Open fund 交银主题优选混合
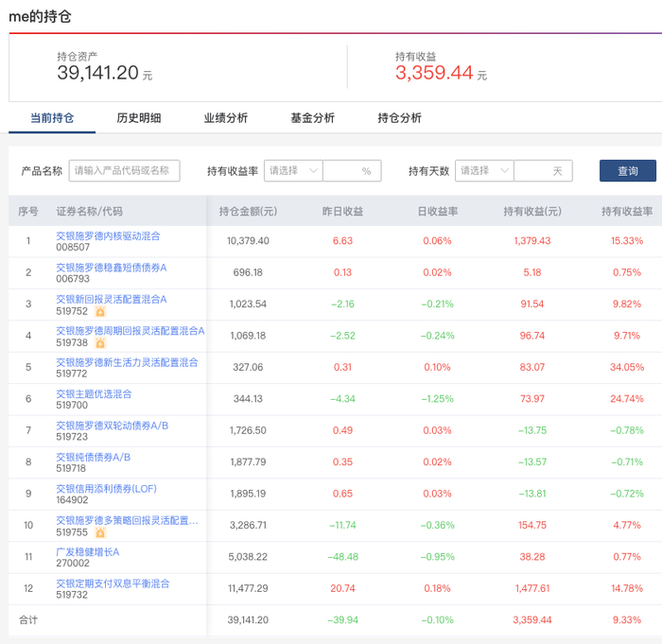This screenshot has width=662, height=644. 94,394
